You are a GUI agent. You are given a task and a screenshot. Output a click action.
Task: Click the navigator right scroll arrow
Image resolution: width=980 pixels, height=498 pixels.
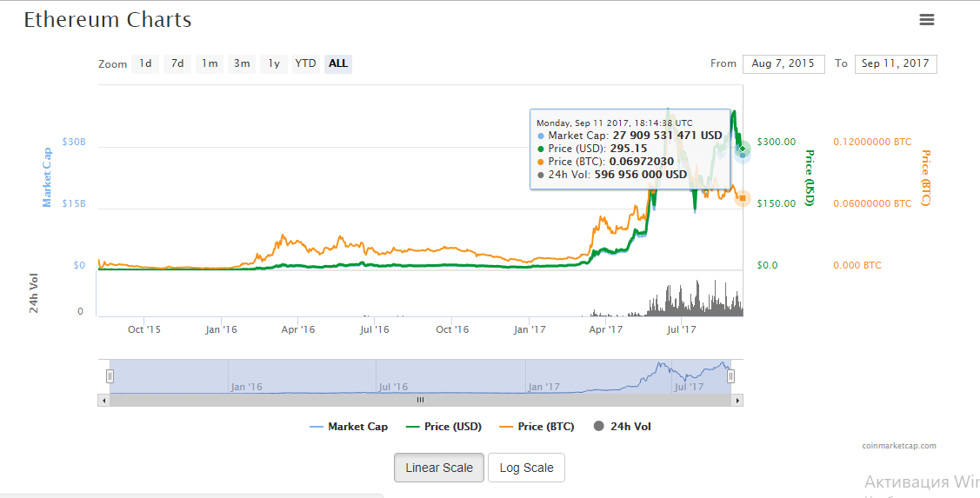click(737, 401)
